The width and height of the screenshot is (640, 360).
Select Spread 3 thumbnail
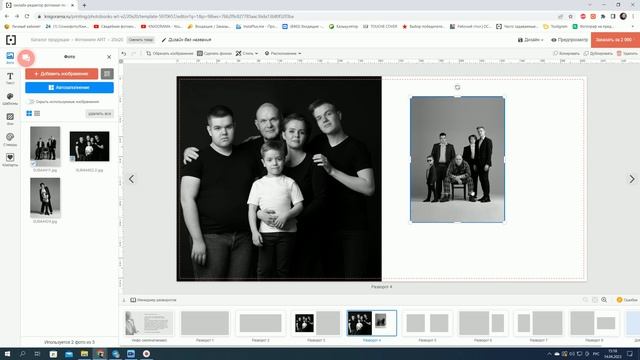(316, 323)
